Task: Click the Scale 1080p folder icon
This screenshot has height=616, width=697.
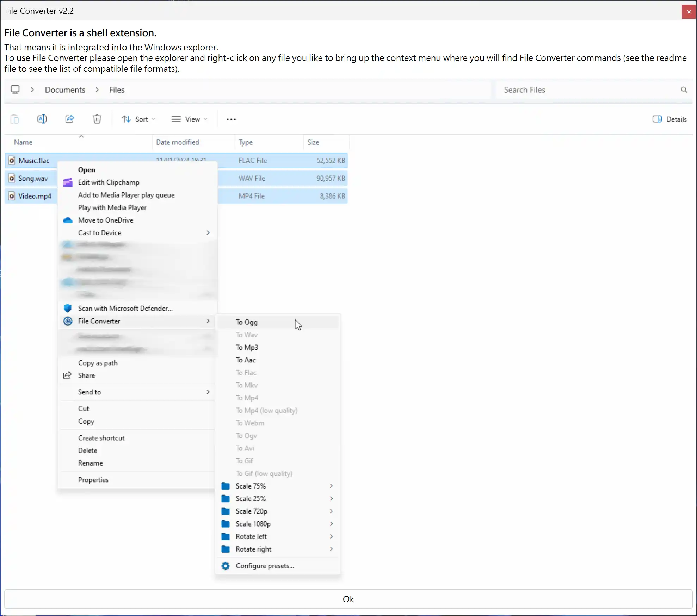Action: pyautogui.click(x=226, y=524)
